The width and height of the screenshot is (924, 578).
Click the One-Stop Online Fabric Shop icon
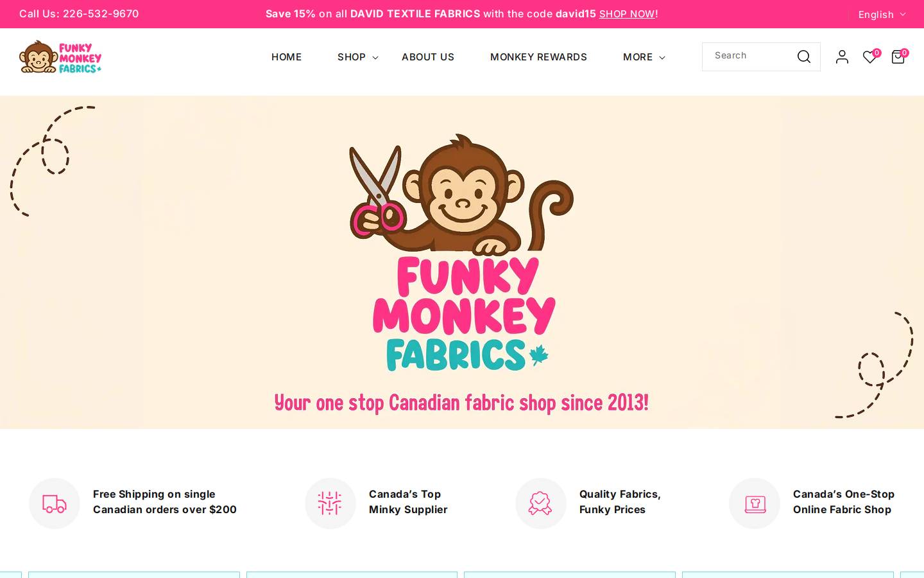click(x=755, y=504)
